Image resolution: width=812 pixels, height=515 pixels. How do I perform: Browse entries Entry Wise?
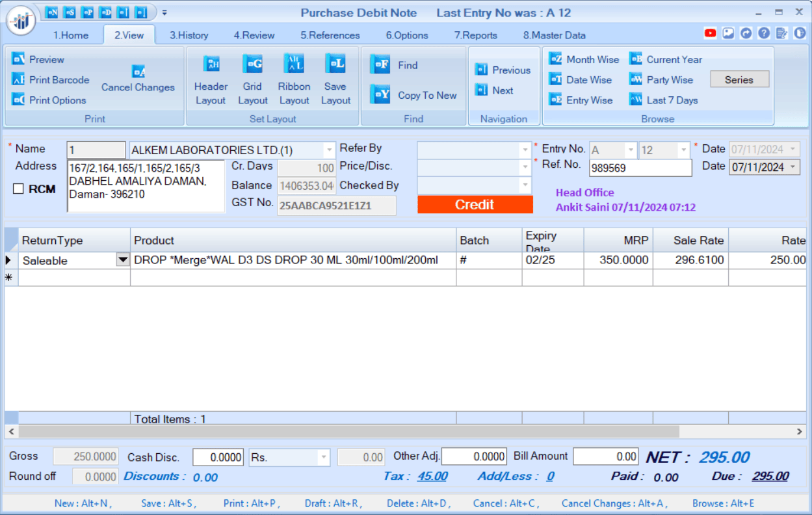pyautogui.click(x=581, y=100)
